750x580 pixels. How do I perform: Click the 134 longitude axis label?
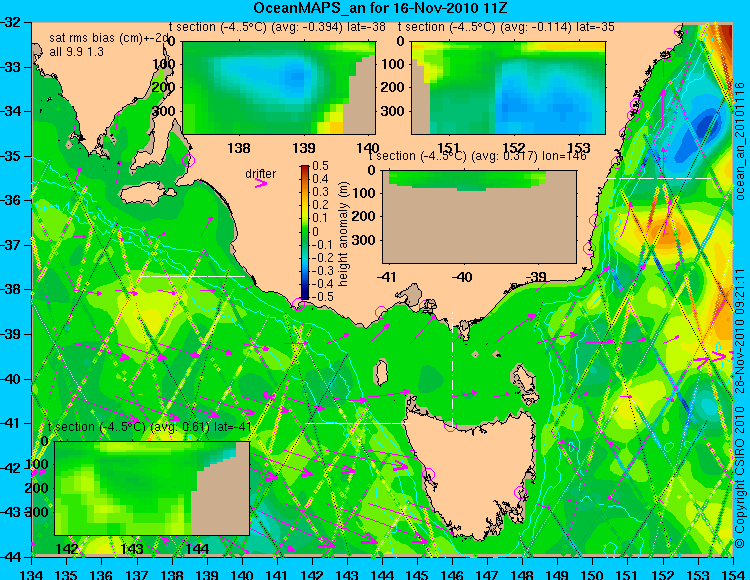32,574
